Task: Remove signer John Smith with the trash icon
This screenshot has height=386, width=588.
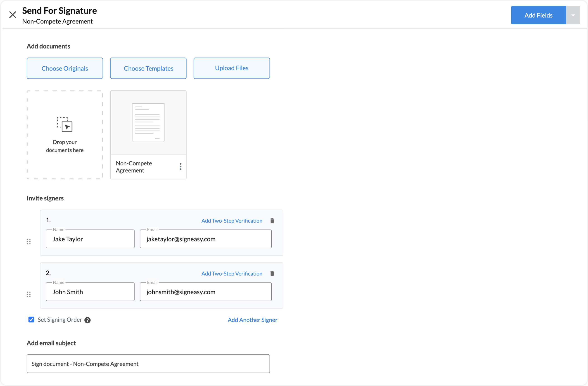Action: pos(272,274)
